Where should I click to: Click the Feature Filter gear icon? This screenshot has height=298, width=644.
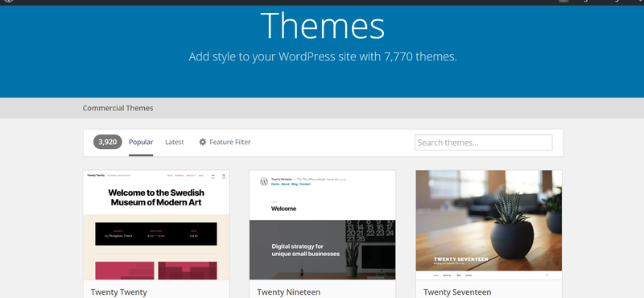click(x=203, y=143)
